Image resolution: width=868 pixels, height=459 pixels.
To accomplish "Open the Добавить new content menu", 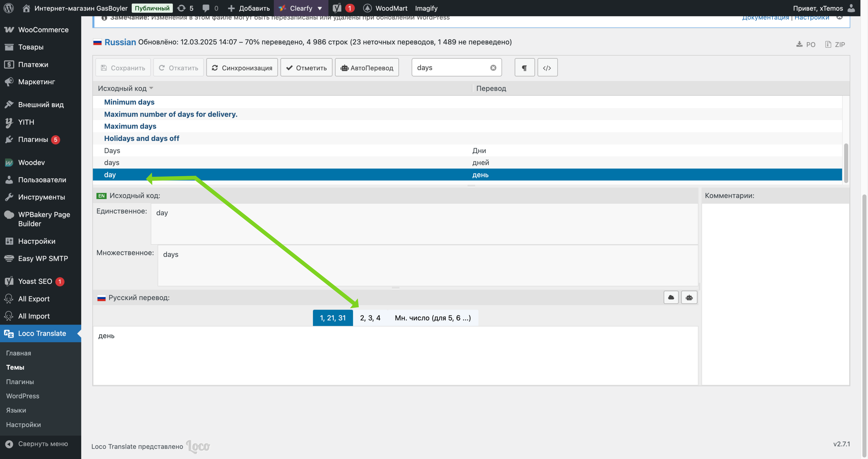I will click(x=249, y=8).
